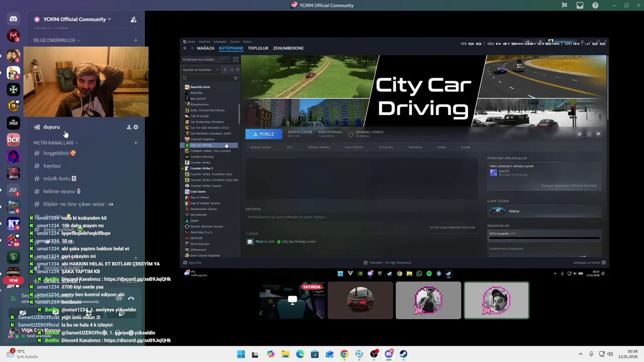Click create invite icon on duyuru channel
Image resolution: width=644 pixels, height=362 pixels.
point(129,127)
